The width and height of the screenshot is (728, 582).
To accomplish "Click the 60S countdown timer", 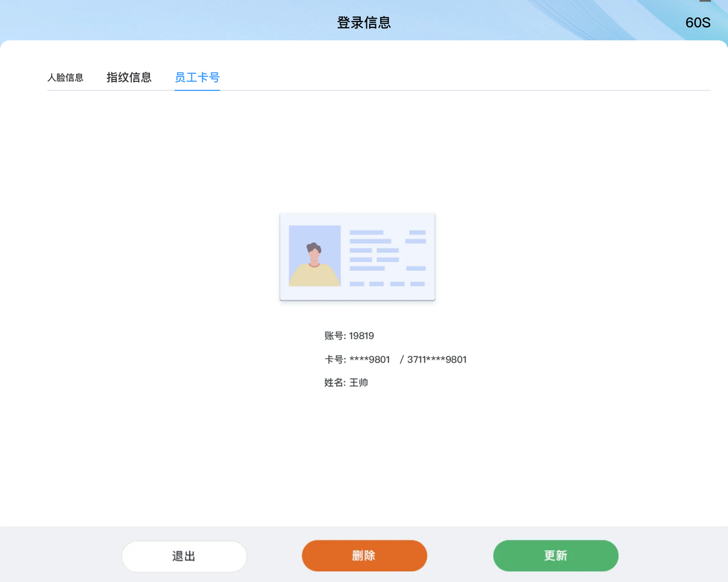I will point(697,23).
